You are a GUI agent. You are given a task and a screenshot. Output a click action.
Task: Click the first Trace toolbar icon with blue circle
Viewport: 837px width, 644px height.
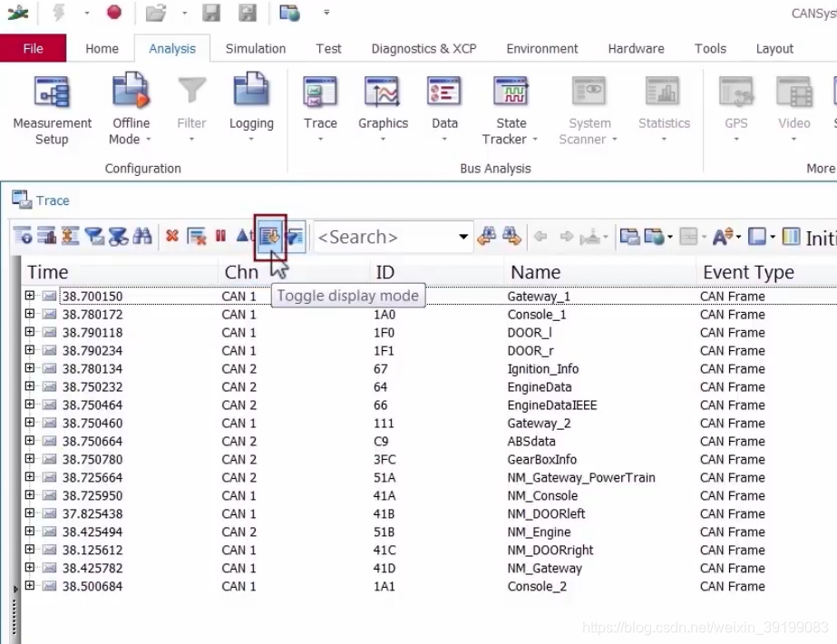tap(23, 236)
